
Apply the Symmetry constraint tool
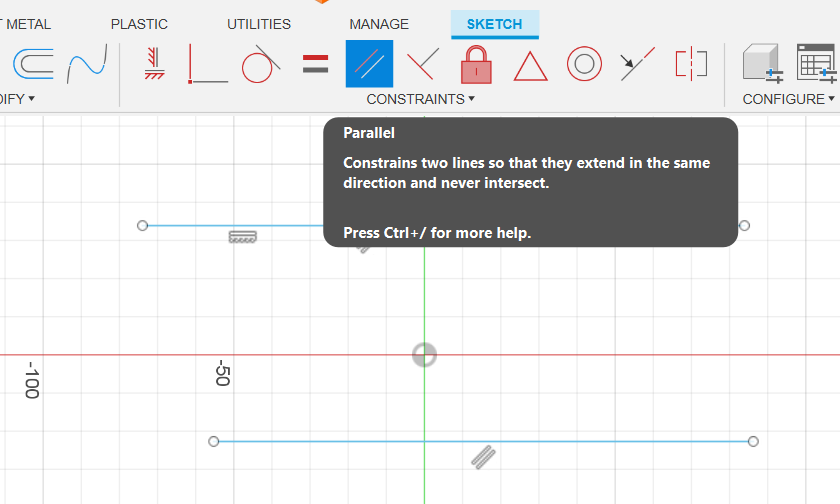coord(691,64)
